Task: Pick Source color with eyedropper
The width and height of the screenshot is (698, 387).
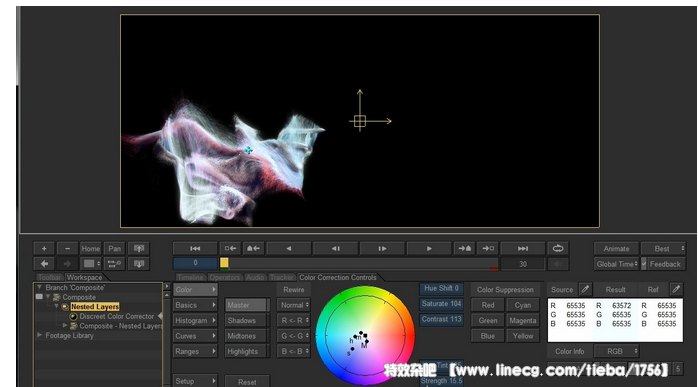Action: point(585,289)
